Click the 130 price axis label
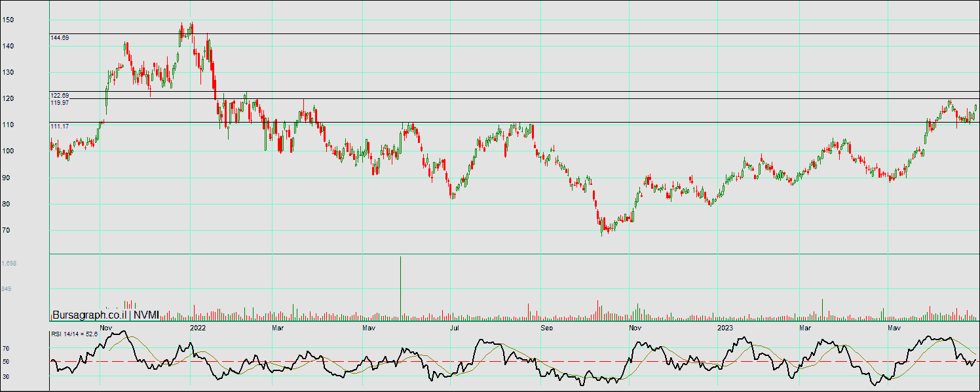This screenshot has width=980, height=392. coord(8,72)
